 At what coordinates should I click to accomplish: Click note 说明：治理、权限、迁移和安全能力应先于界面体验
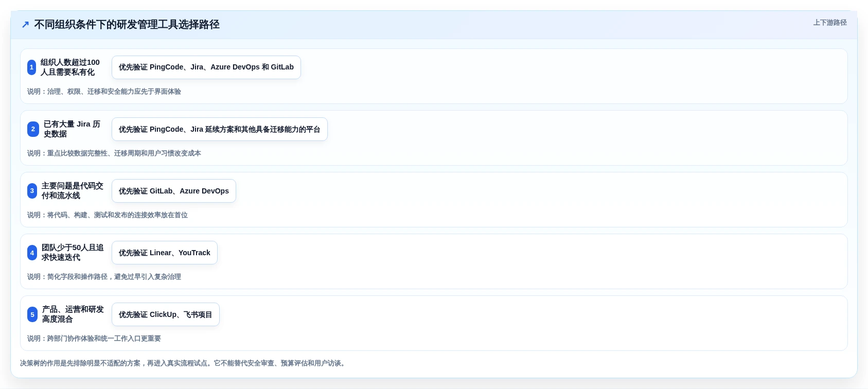click(x=104, y=92)
